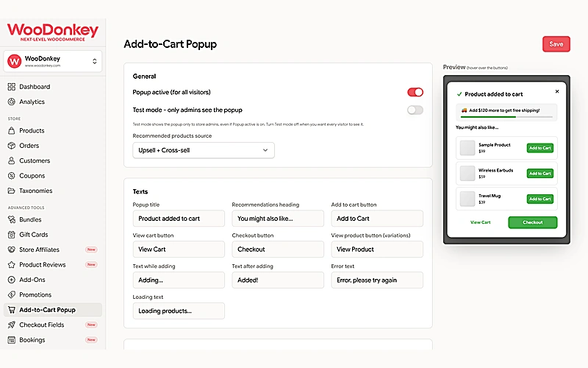Add Wireless Earbuds to cart in preview
The width and height of the screenshot is (588, 368).
pyautogui.click(x=540, y=174)
